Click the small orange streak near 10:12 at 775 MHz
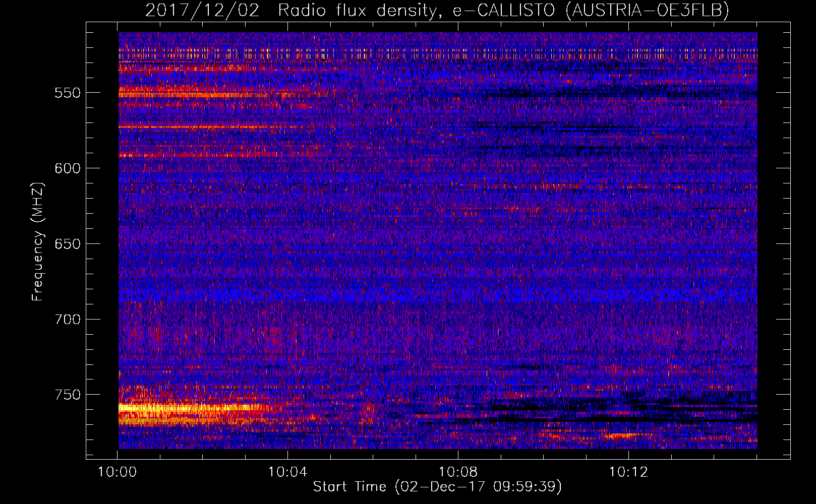Image resolution: width=816 pixels, height=504 pixels. click(x=621, y=434)
